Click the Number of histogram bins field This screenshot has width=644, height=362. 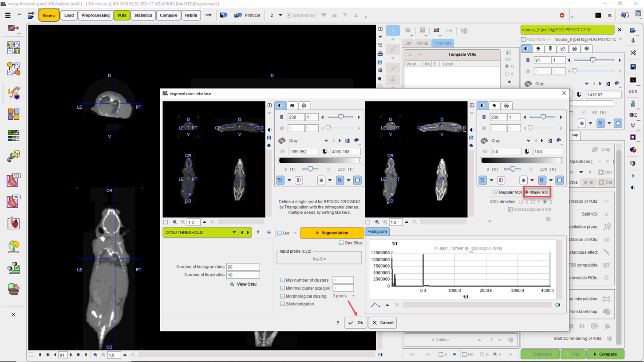(x=243, y=267)
